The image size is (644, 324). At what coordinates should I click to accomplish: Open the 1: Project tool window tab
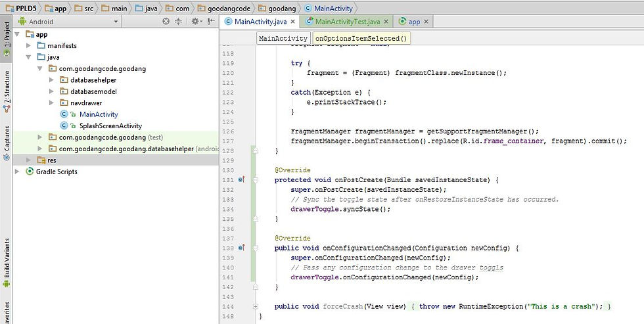coord(7,39)
